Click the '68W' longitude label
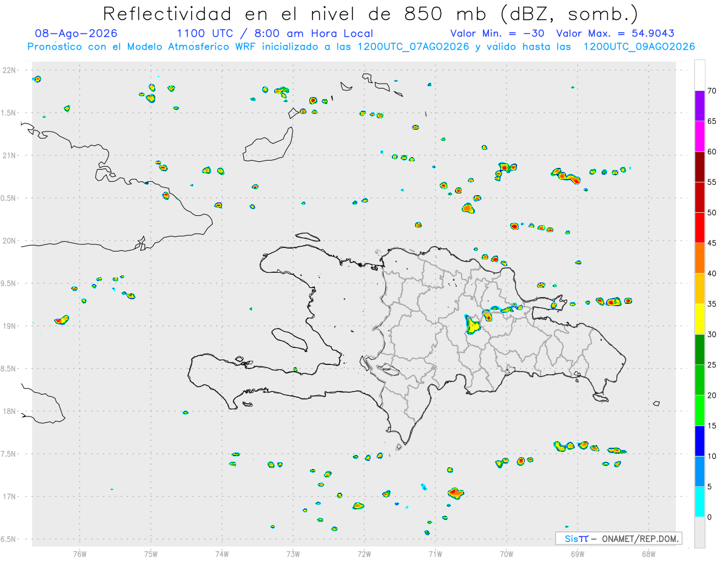728x562 pixels. pos(649,554)
